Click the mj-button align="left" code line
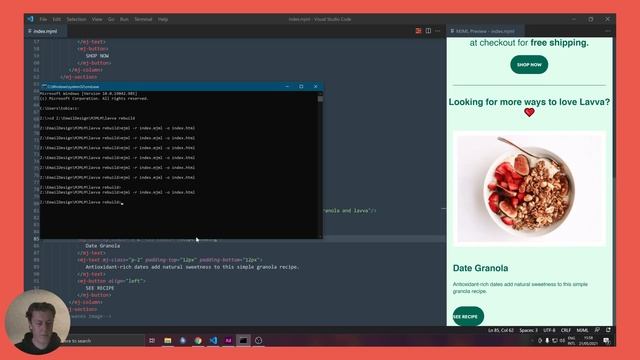The image size is (640, 360). (111, 281)
